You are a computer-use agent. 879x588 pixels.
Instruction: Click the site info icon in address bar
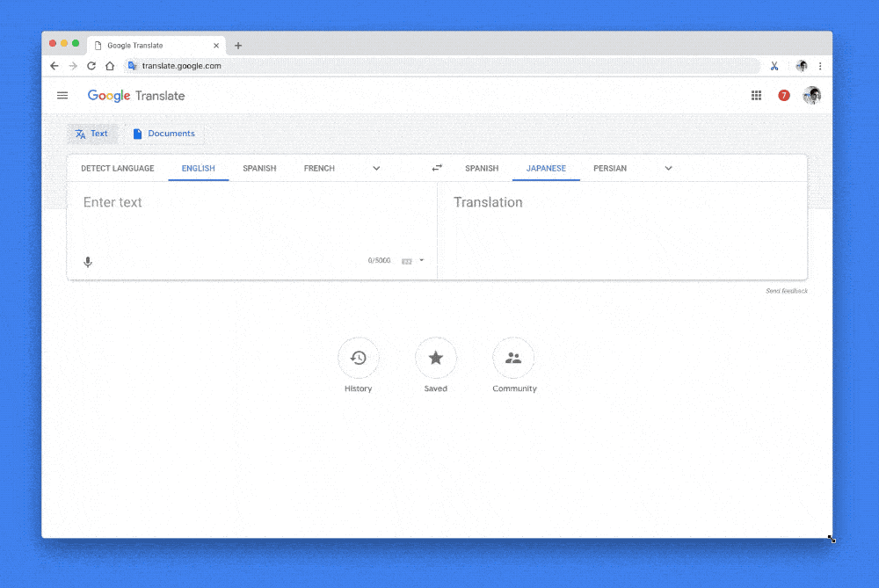[133, 66]
